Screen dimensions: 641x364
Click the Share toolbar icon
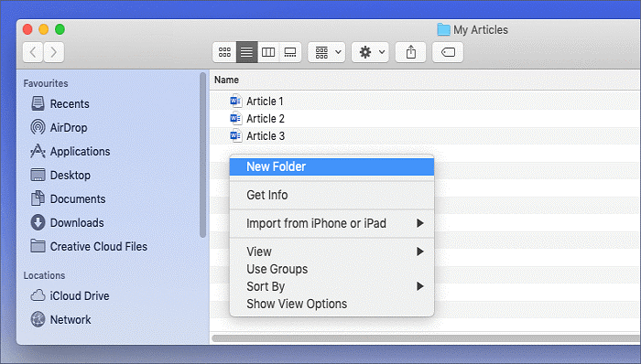click(411, 52)
